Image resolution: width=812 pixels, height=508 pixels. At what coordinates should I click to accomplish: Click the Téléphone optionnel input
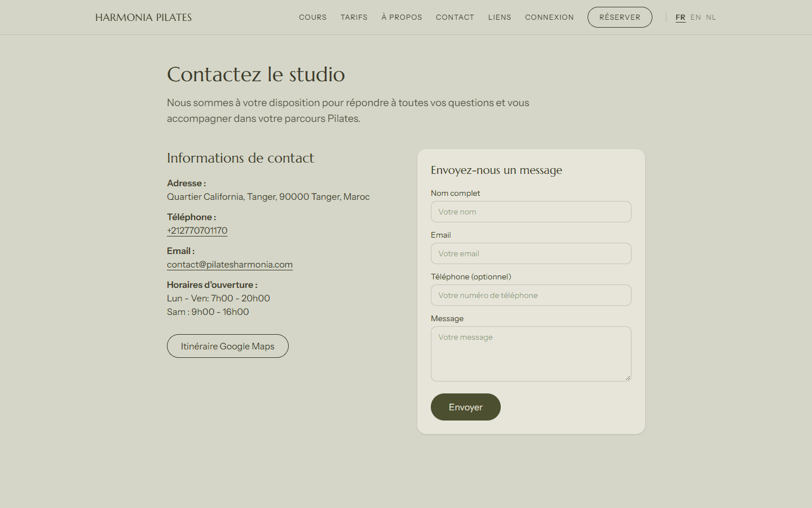click(x=531, y=295)
